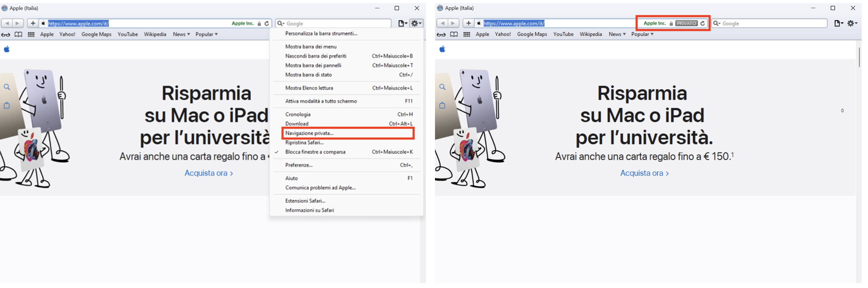Screen dimensions: 868x288
Task: Click the plus add-bookmark button in right window
Action: click(468, 23)
